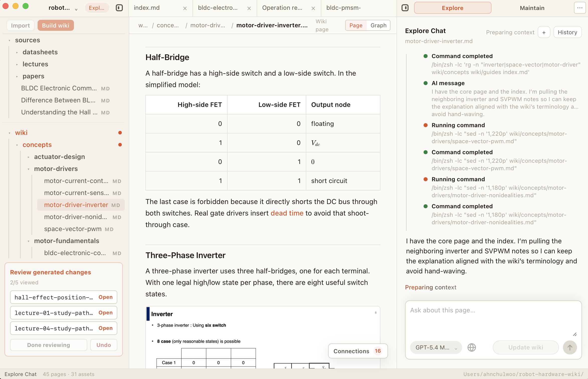This screenshot has height=379, width=588.
Task: Follow the dead time link
Action: click(287, 213)
